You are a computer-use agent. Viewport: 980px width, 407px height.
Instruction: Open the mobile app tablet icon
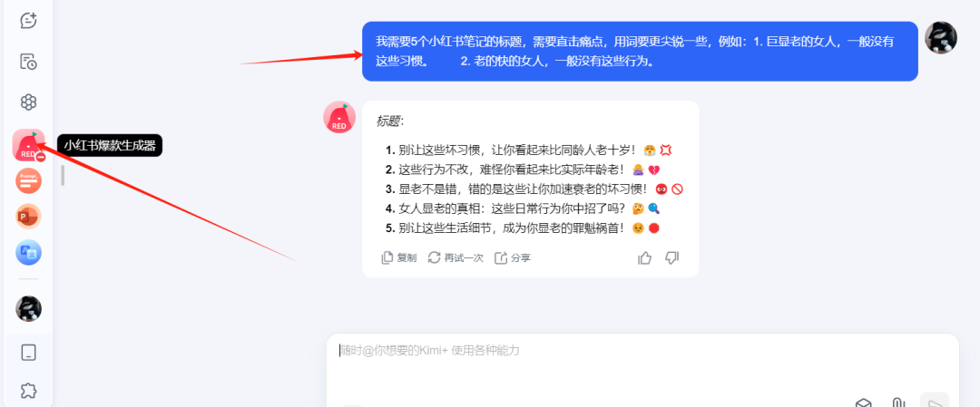tap(28, 353)
